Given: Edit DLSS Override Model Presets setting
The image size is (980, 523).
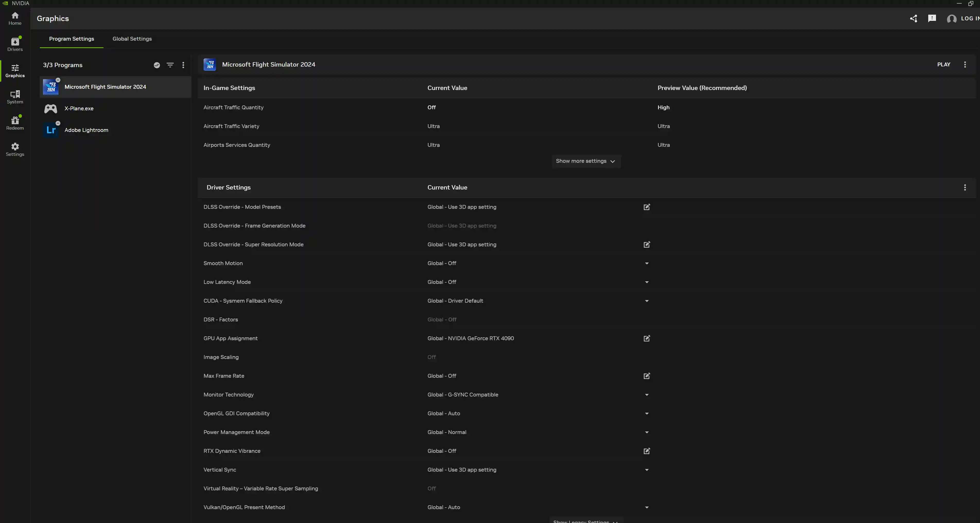Looking at the screenshot, I should pyautogui.click(x=646, y=207).
